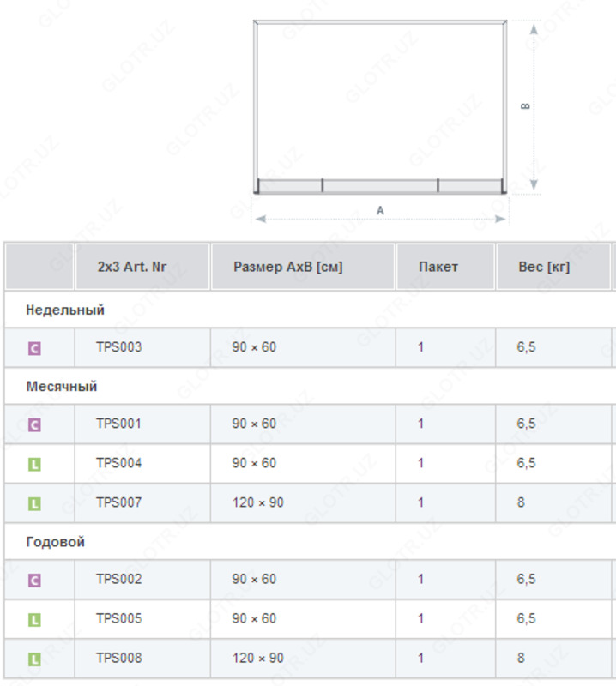Click the weight value 8 for TPS007
Image resolution: width=616 pixels, height=686 pixels.
(x=521, y=502)
